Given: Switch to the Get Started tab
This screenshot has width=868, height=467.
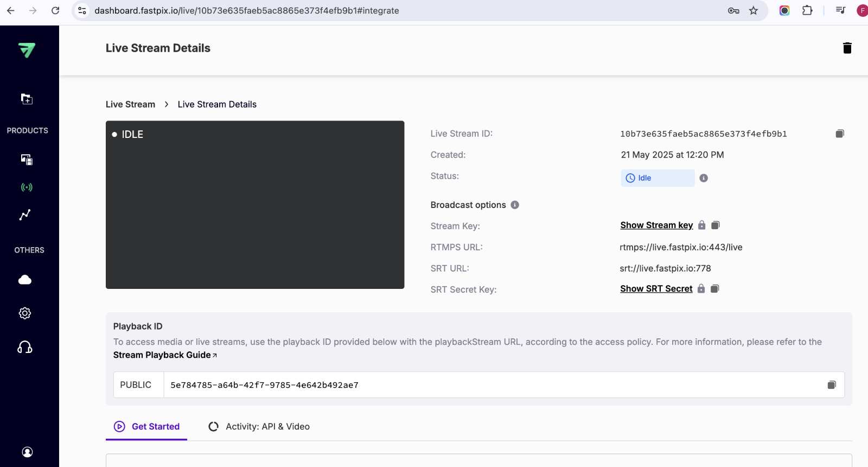Looking at the screenshot, I should 146,427.
